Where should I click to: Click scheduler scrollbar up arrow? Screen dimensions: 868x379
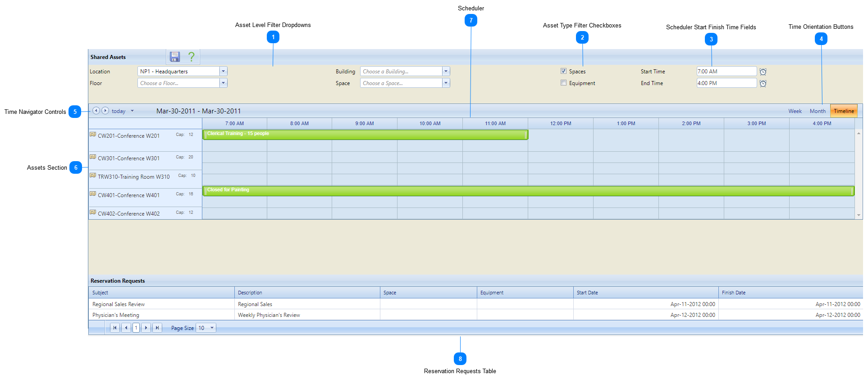click(859, 133)
